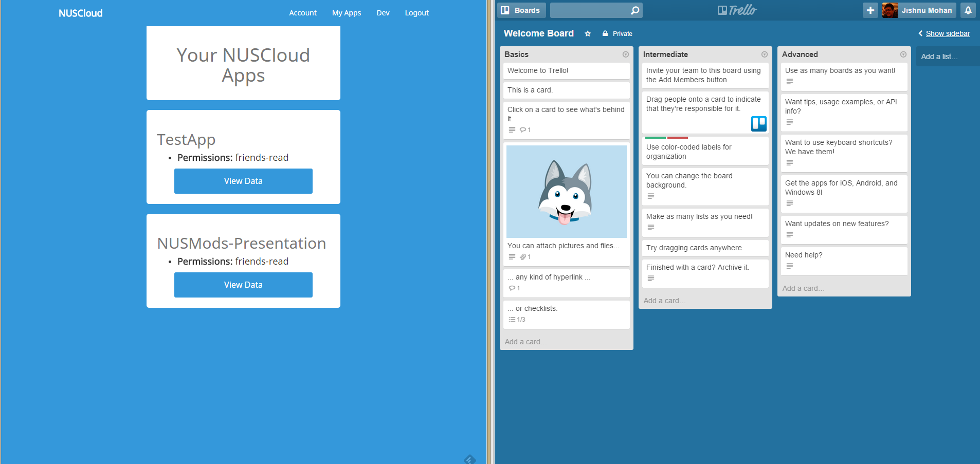The width and height of the screenshot is (980, 464).
Task: Click description icon on Get the apps card
Action: (789, 203)
